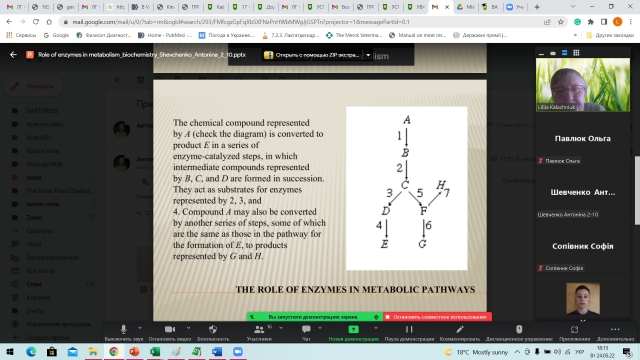Close the active Gmail tab
The height and width of the screenshot is (360, 640).
pyautogui.click(x=447, y=7)
